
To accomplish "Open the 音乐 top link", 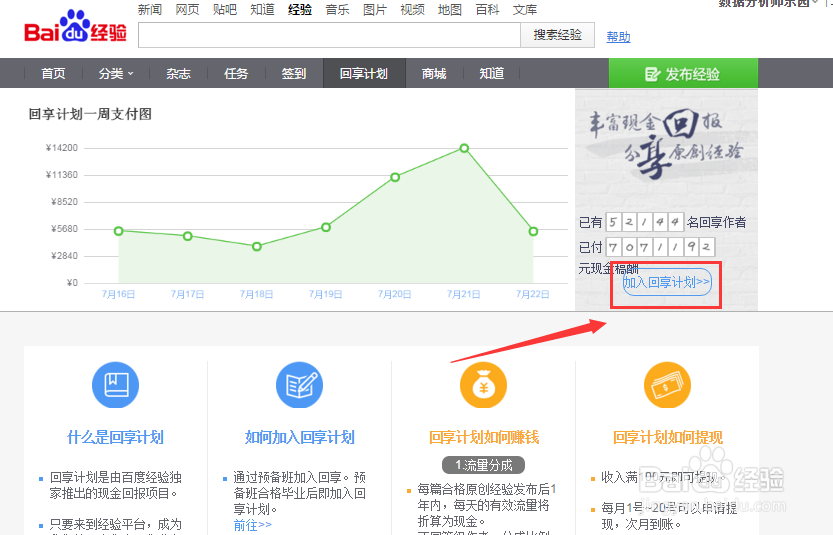I will (337, 10).
